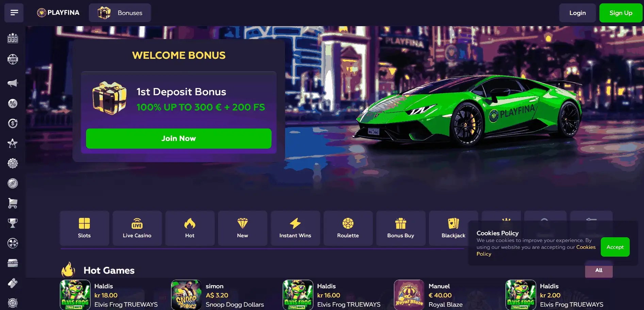Open the Bonuses page in the header

120,13
